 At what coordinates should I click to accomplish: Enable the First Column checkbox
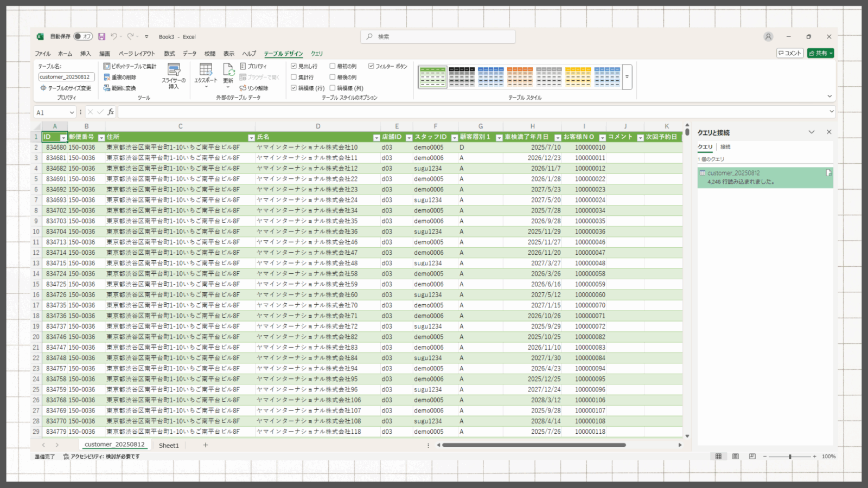point(333,66)
